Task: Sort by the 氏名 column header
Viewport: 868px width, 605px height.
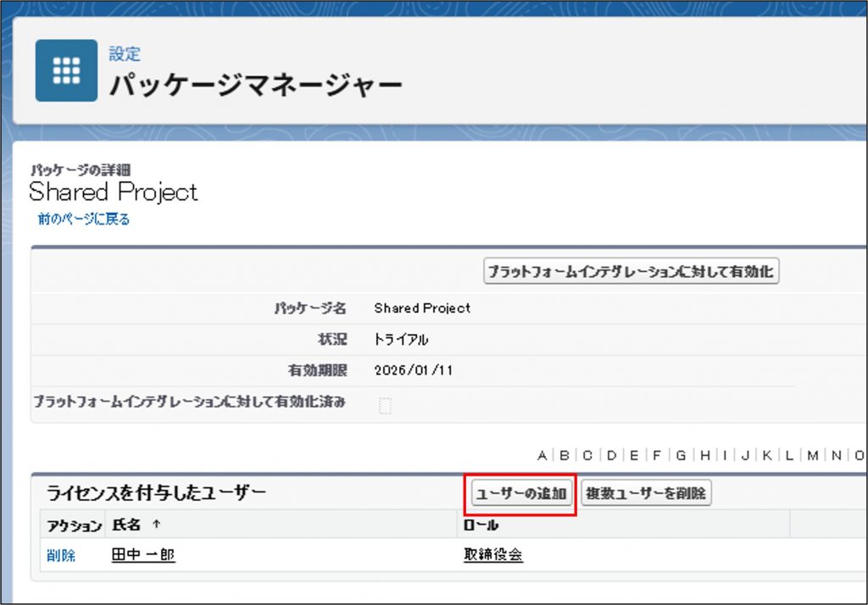Action: pyautogui.click(x=128, y=525)
